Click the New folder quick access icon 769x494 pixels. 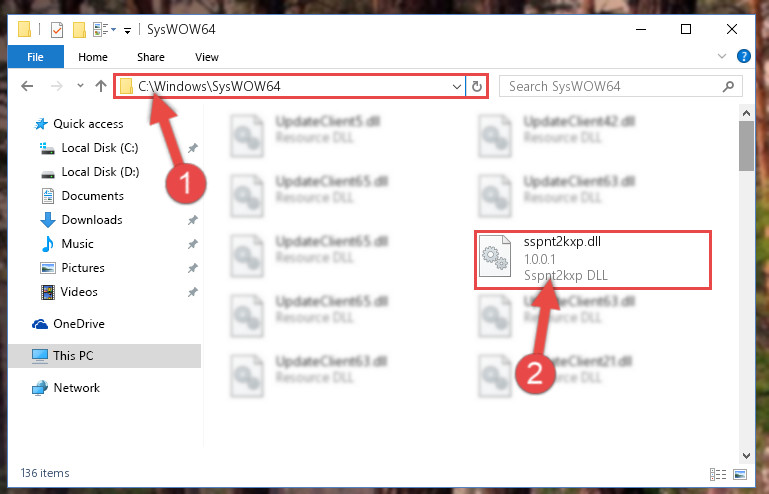tap(79, 30)
